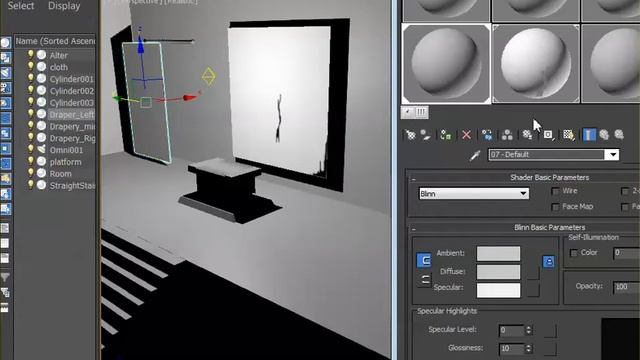This screenshot has width=640, height=360.
Task: Select Draper_Left in the object list
Action: (x=71, y=115)
